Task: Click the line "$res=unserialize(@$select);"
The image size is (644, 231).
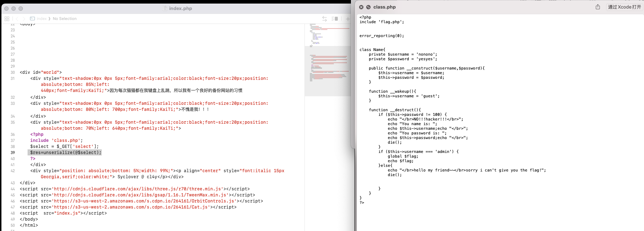Action: pyautogui.click(x=66, y=153)
